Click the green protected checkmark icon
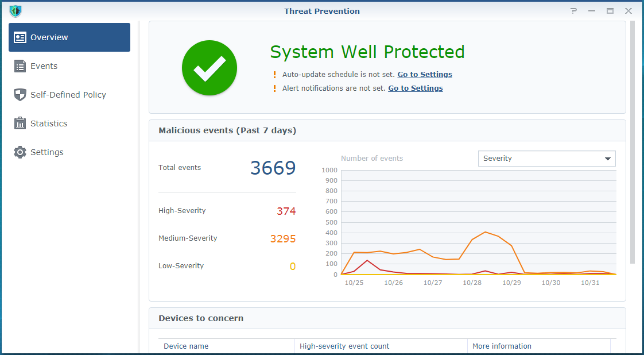The image size is (644, 355). (x=209, y=68)
